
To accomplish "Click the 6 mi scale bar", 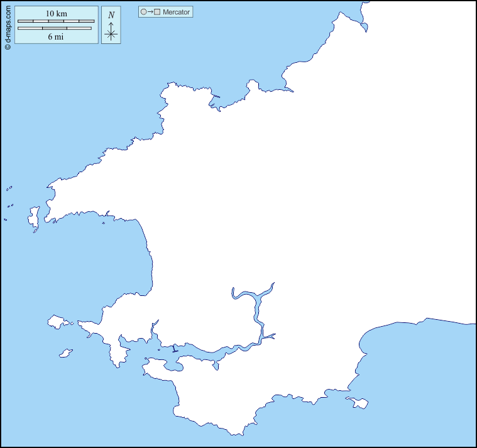I will pyautogui.click(x=54, y=28).
